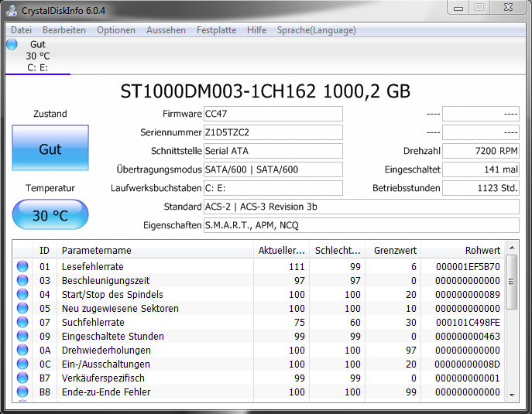The height and width of the screenshot is (414, 532).
Task: Click the Betriebsstunden field 1123 Std.
Action: 481,188
